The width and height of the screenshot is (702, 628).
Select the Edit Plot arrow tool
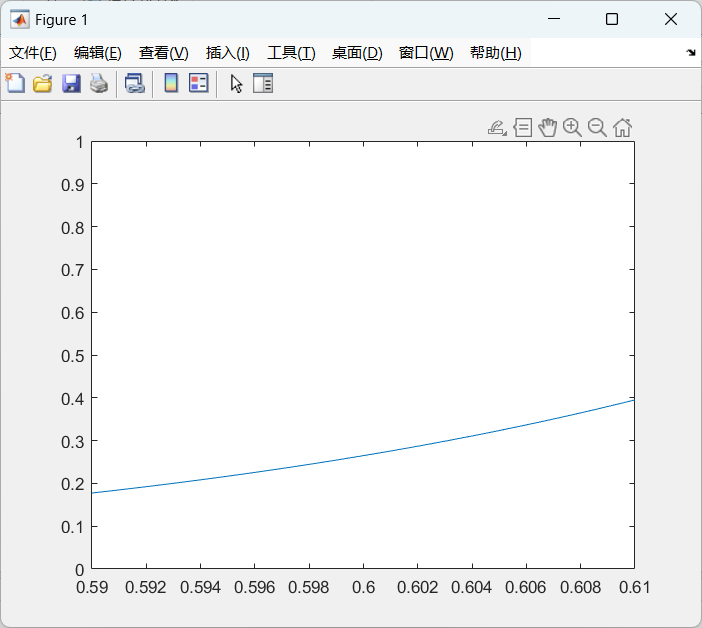pos(236,84)
